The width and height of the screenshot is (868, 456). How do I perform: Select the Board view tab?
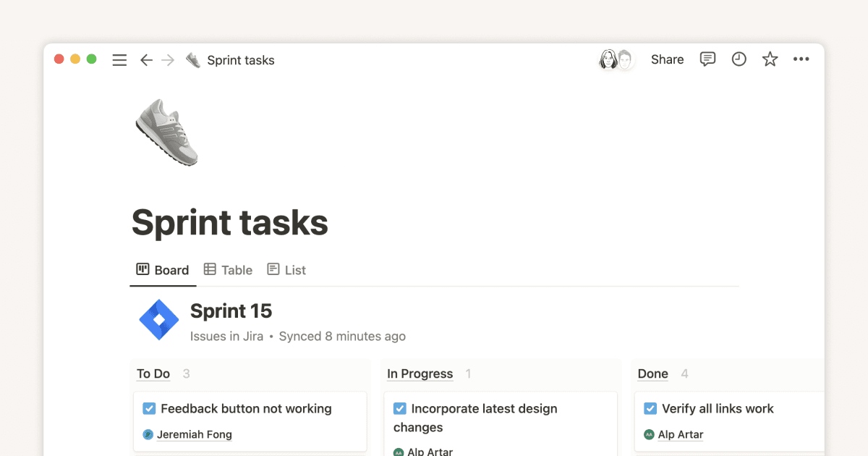(x=163, y=270)
